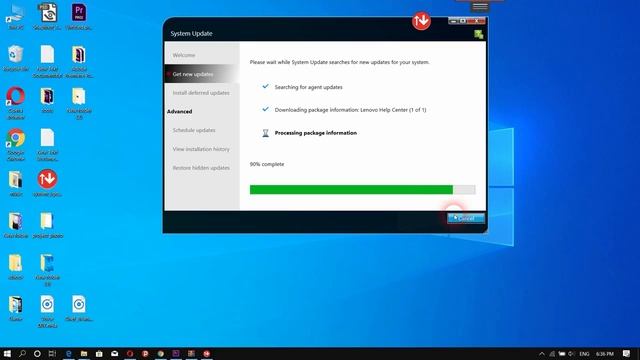The height and width of the screenshot is (360, 640).
Task: Open the network status tray icon
Action: [x=552, y=353]
